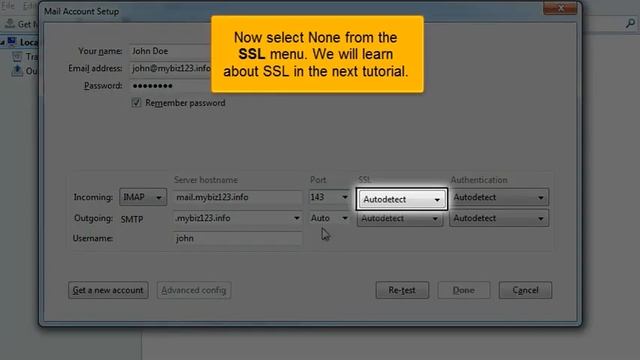Open the Outgoing Authentication dropdown
The width and height of the screenshot is (640, 360).
pyautogui.click(x=499, y=218)
